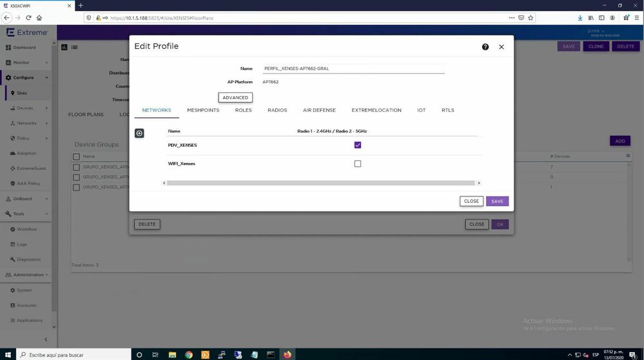Open Adoption in the sidebar

click(x=26, y=153)
